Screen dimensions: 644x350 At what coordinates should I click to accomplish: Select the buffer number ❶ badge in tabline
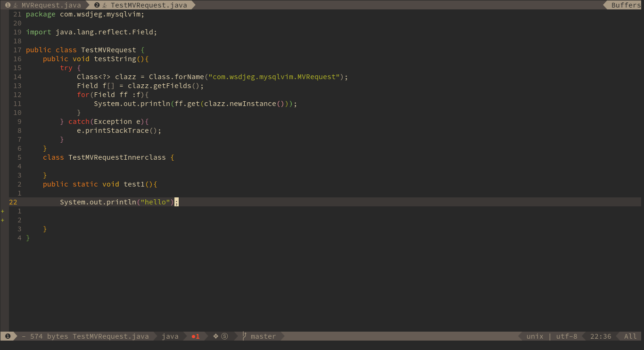coord(7,5)
